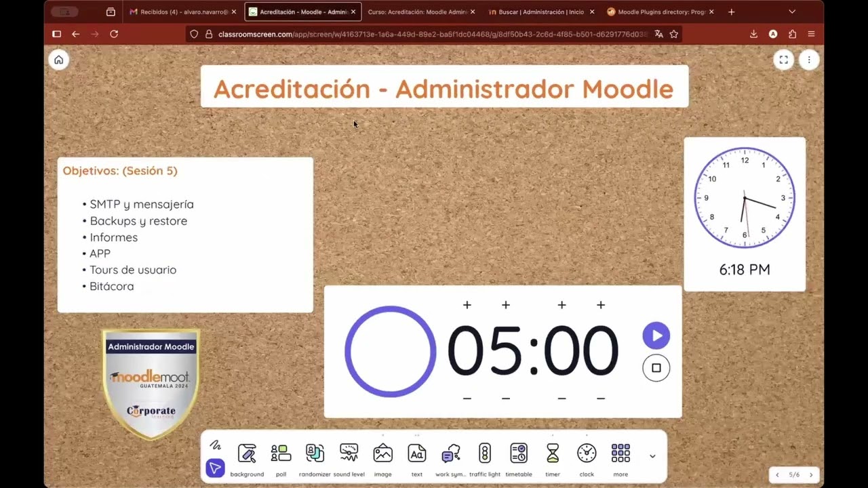The image size is (868, 488).
Task: Click the Bitácora list item
Action: (x=112, y=286)
